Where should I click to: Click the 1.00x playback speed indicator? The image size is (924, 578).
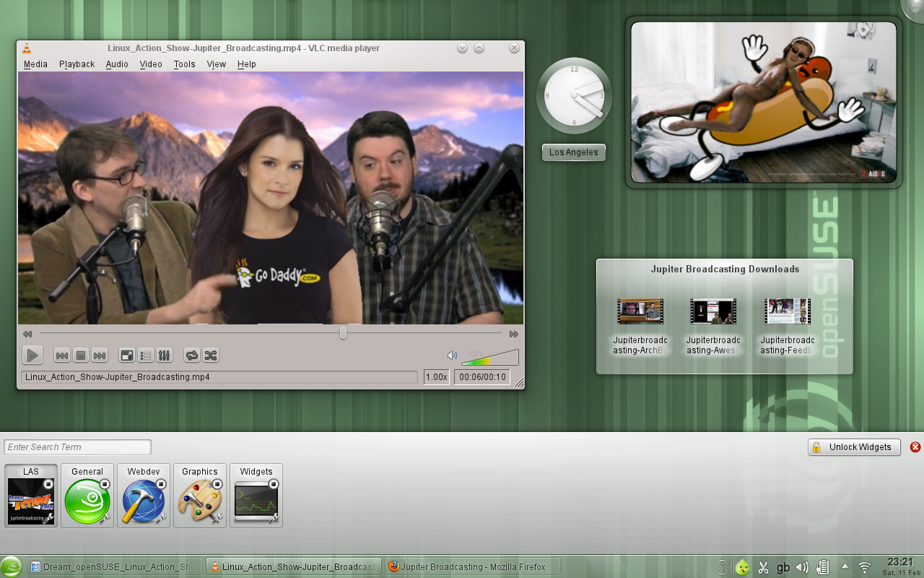(436, 377)
